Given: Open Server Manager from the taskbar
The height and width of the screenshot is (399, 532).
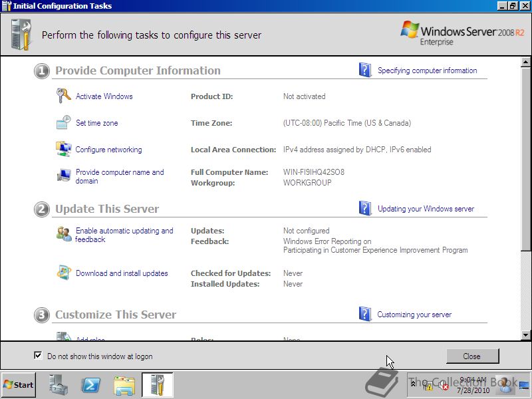Looking at the screenshot, I should (x=58, y=385).
